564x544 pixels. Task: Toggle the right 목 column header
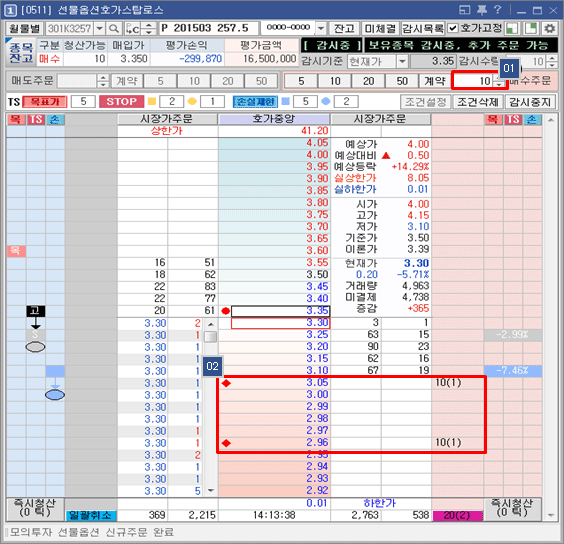[493, 119]
